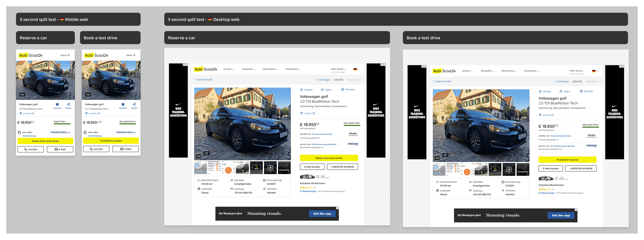644x240 pixels.
Task: Click Probefahrt buchen button in right desktop mockup
Action: (x=567, y=160)
